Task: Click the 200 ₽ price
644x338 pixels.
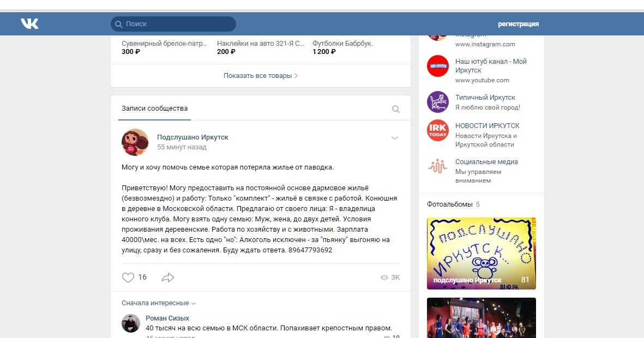Action: (226, 52)
